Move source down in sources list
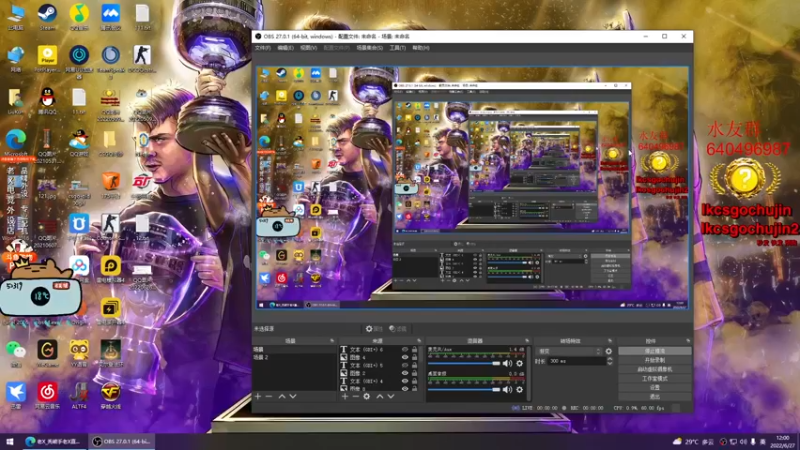Screen dimensions: 800x450 (x=391, y=396)
